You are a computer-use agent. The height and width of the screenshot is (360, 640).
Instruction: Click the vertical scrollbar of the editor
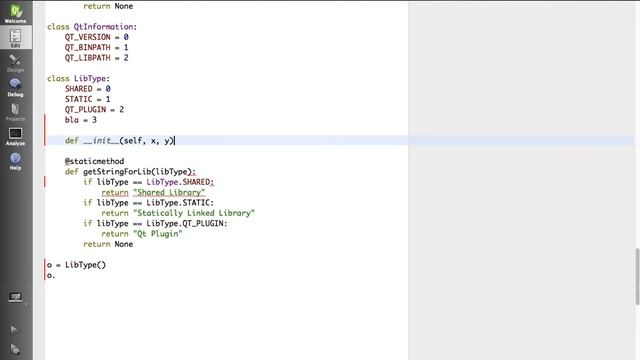(637, 276)
